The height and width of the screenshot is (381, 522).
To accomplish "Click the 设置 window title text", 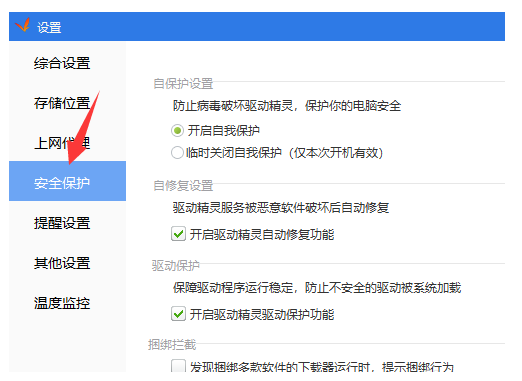I will 49,27.
